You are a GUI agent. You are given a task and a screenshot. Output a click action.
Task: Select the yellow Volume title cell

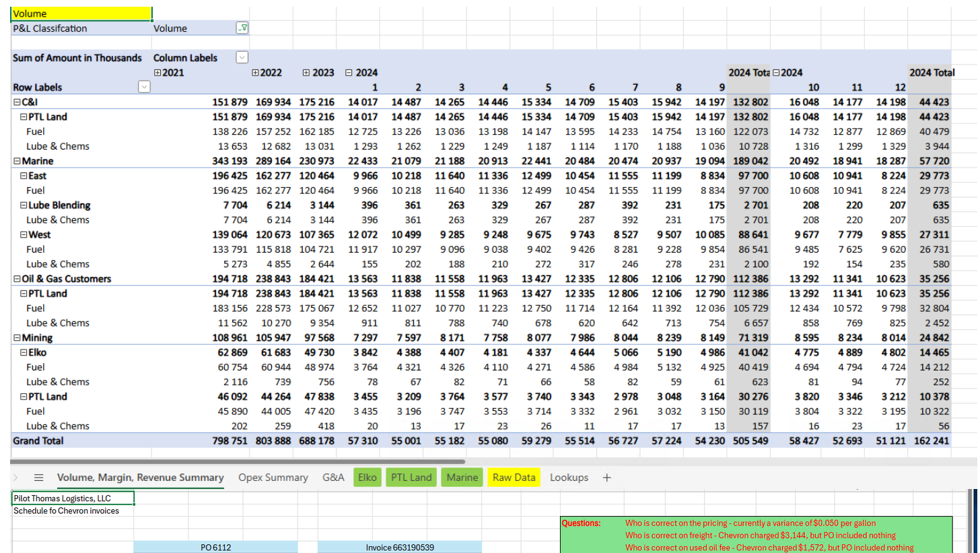click(81, 13)
